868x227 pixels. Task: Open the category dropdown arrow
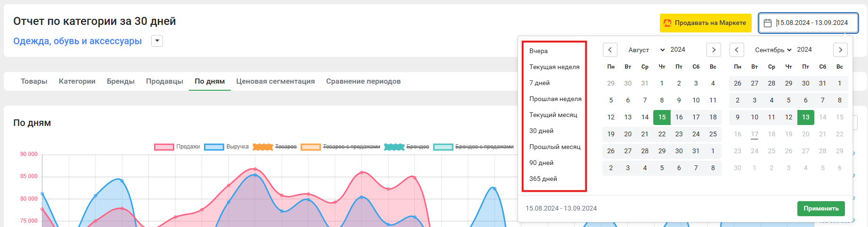pos(157,41)
